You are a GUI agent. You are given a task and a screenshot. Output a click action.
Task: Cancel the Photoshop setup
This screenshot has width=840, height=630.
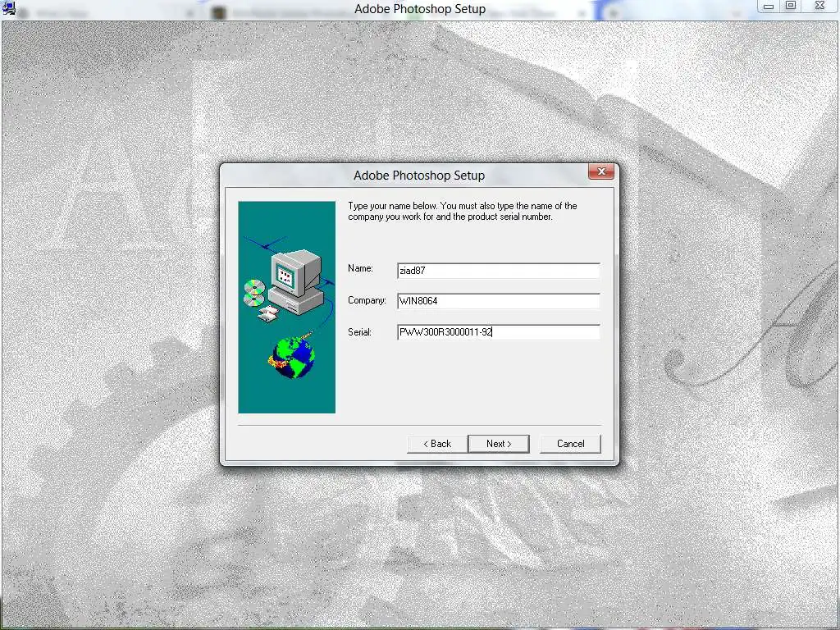pos(571,444)
